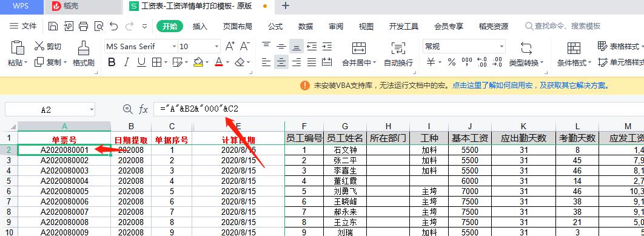
Task: Open the font size 10 dropdown
Action: tap(216, 47)
